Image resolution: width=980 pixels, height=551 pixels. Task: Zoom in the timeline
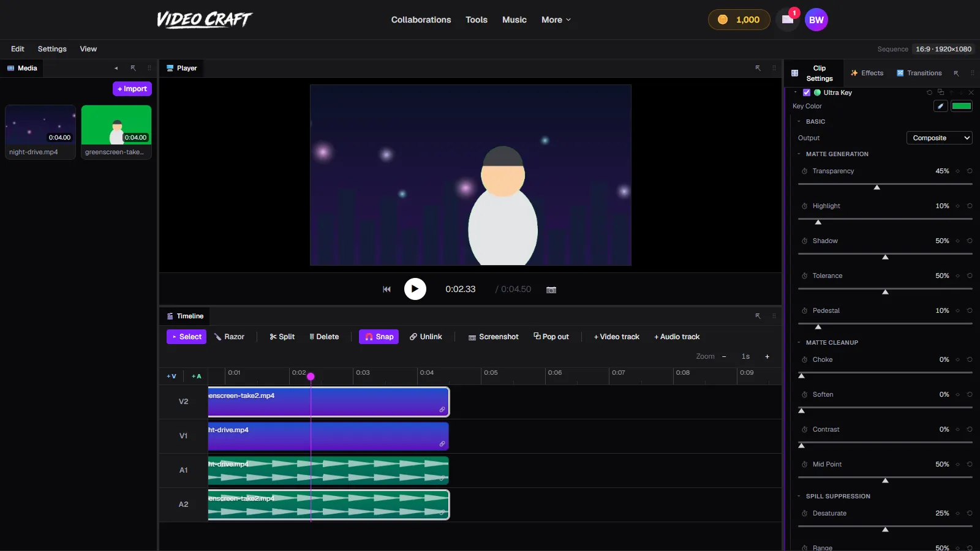[767, 356]
